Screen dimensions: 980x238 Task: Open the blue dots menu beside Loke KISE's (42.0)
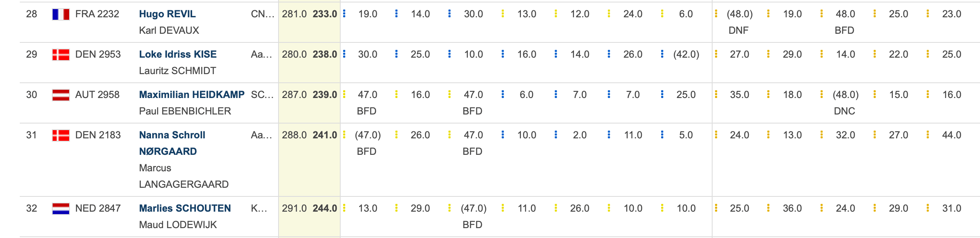tap(662, 54)
